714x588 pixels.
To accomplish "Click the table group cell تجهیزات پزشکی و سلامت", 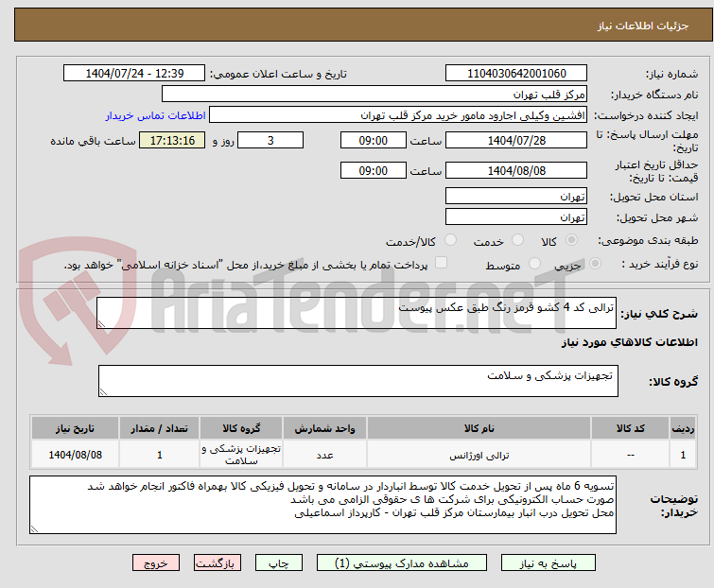I will [x=241, y=455].
